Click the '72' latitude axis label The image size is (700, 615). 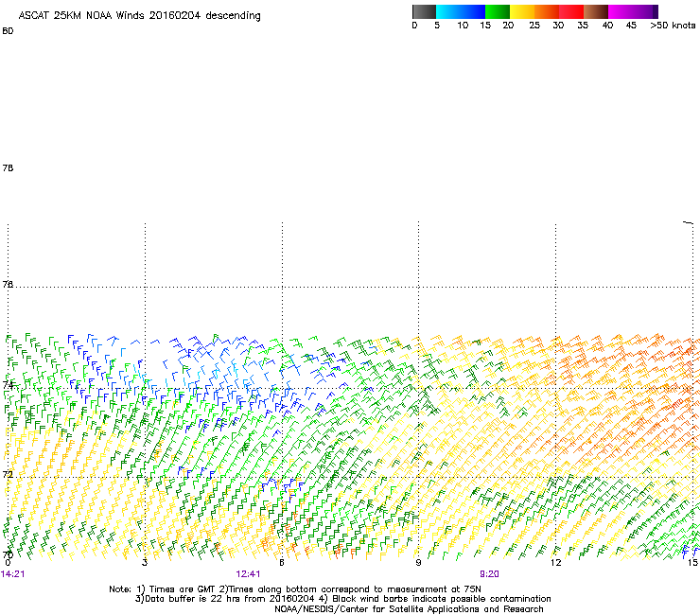pyautogui.click(x=8, y=474)
